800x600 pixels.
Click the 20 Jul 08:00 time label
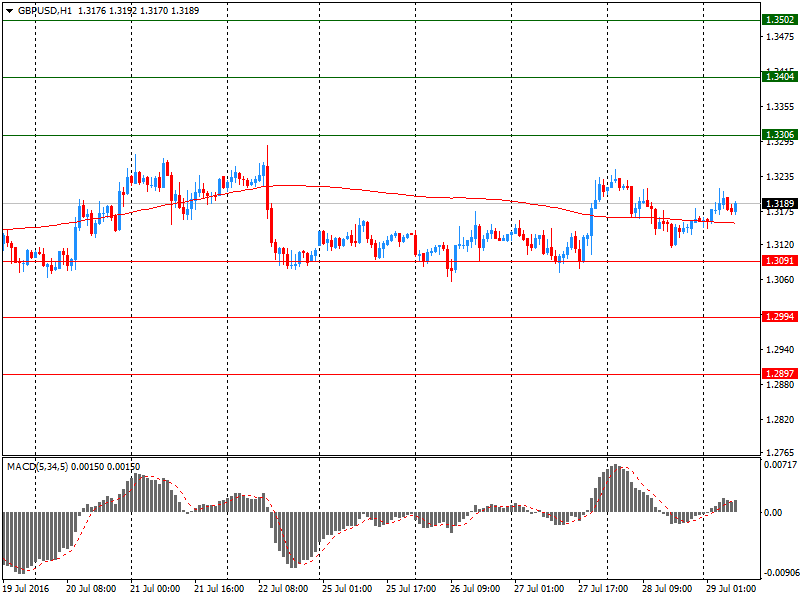(x=91, y=589)
